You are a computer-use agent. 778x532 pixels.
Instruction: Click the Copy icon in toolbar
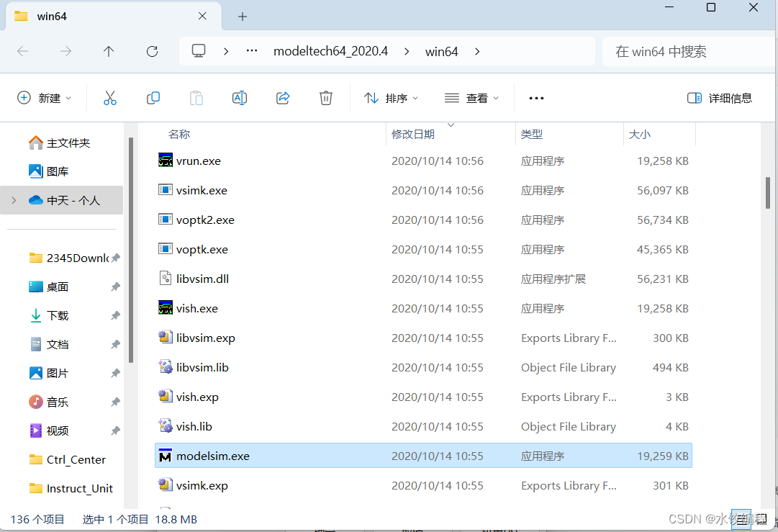click(x=153, y=98)
